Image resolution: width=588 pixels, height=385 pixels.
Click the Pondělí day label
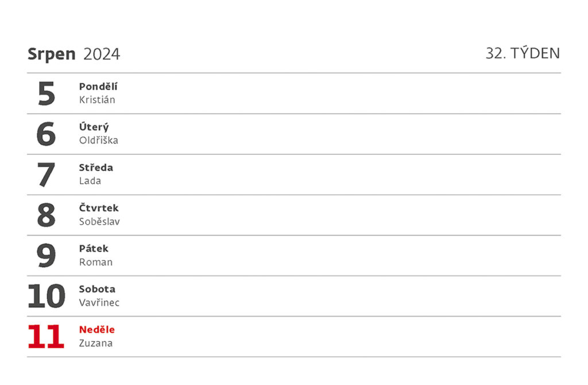point(98,87)
